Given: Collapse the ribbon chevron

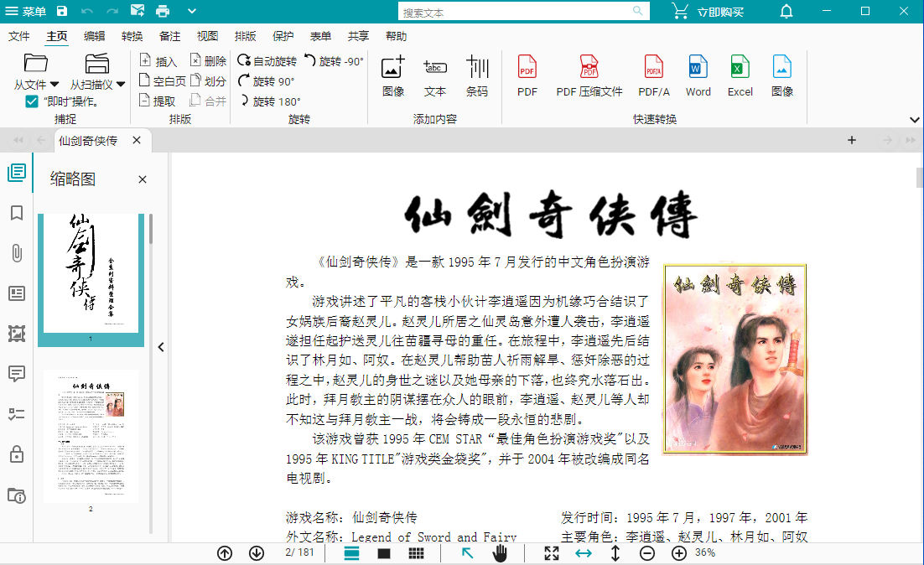Looking at the screenshot, I should tap(914, 120).
